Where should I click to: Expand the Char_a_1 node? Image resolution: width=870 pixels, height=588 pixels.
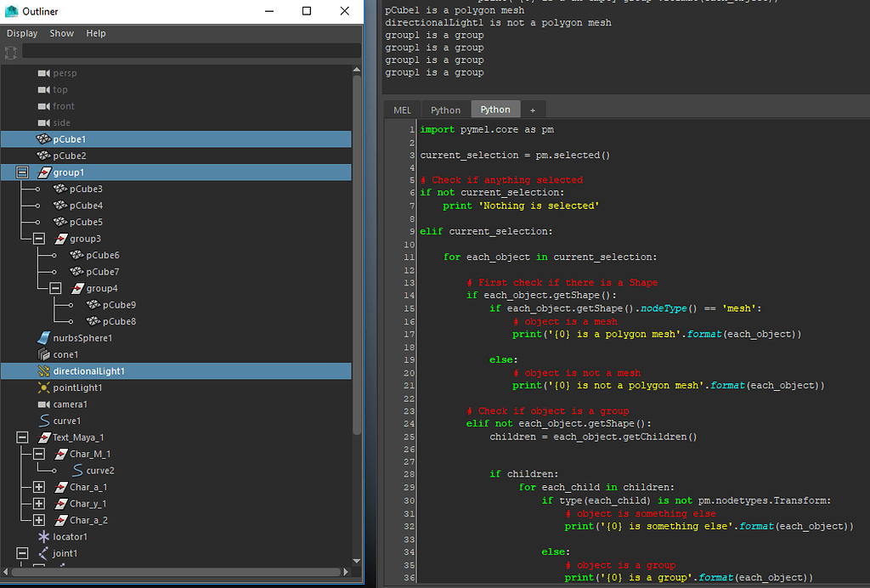(38, 487)
